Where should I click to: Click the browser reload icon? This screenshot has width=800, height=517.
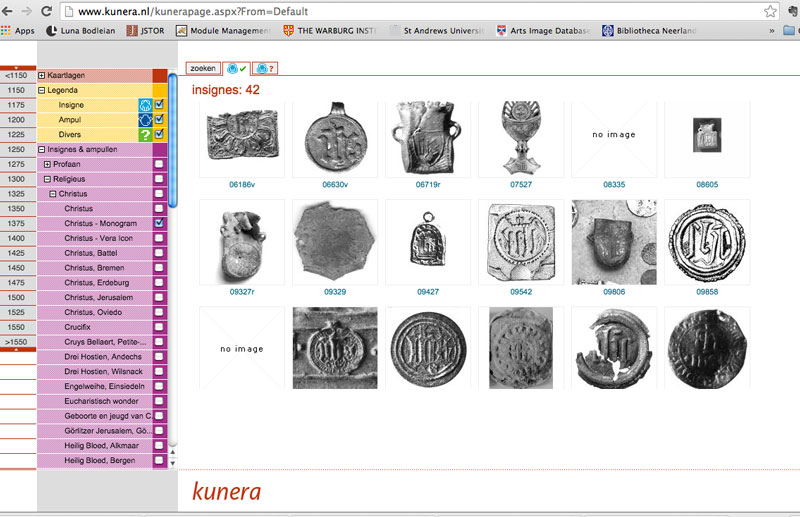(49, 11)
